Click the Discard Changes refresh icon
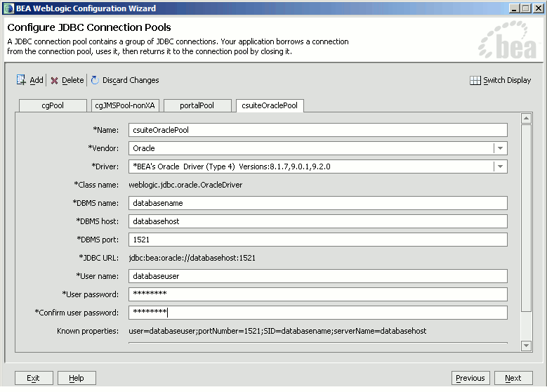Image resolution: width=547 pixels, height=392 pixels. tap(95, 80)
